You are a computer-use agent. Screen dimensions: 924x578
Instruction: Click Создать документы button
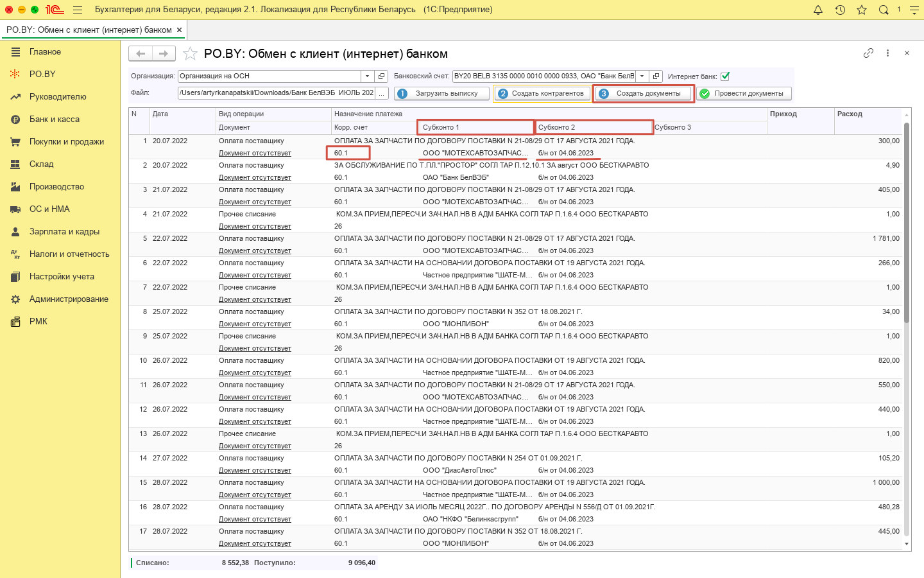coord(644,93)
